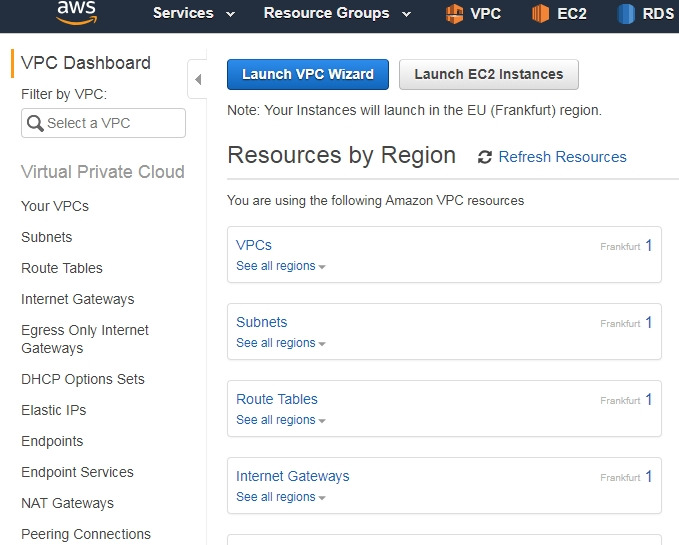The width and height of the screenshot is (679, 545).
Task: Open NAT Gateways in the sidebar
Action: [x=68, y=503]
